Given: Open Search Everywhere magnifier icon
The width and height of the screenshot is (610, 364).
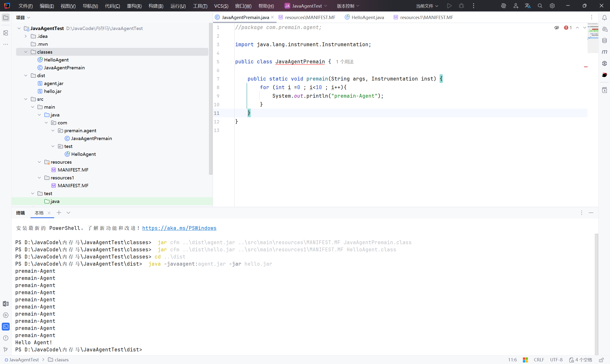Looking at the screenshot, I should (540, 6).
